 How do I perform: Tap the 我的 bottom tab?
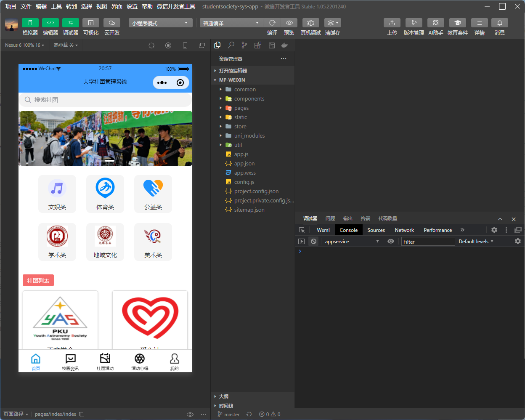click(174, 362)
